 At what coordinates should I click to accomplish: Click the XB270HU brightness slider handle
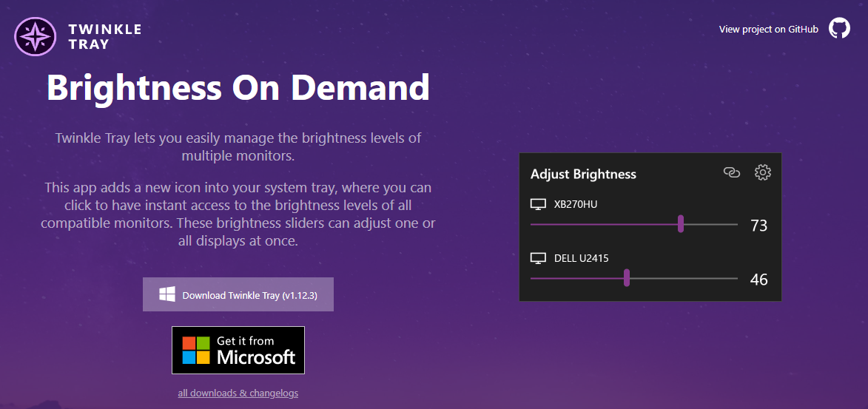point(681,224)
